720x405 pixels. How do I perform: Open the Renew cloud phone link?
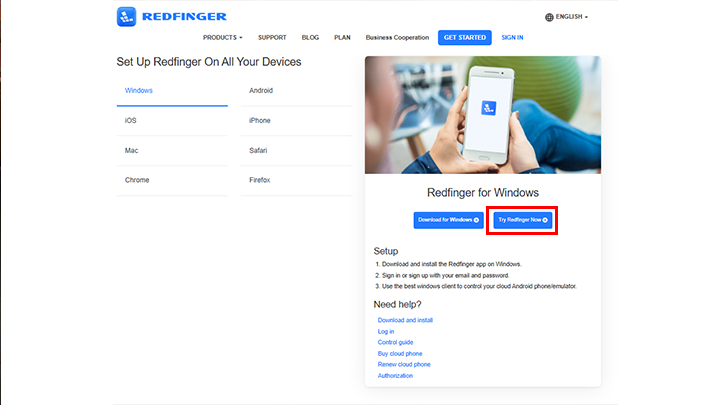pos(404,365)
